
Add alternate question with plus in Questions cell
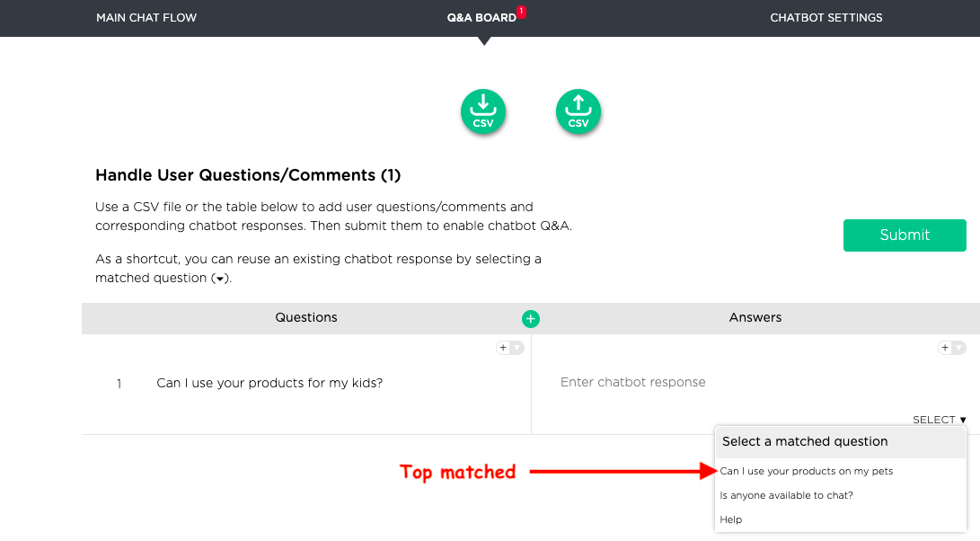tap(503, 348)
